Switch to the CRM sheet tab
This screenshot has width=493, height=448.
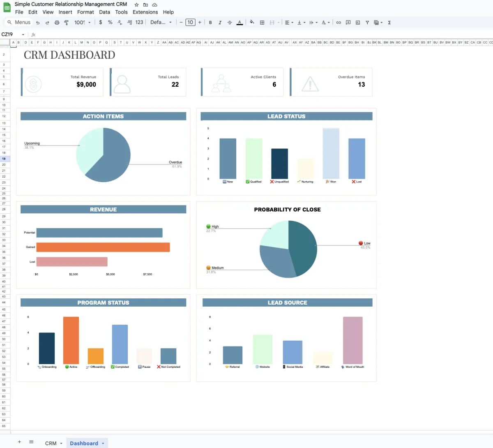51,443
